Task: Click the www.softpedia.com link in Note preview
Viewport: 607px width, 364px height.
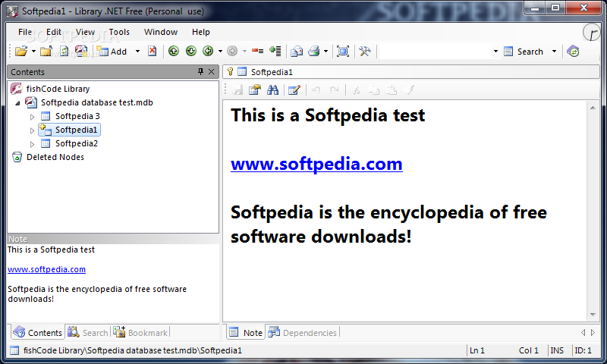Action: click(x=46, y=269)
